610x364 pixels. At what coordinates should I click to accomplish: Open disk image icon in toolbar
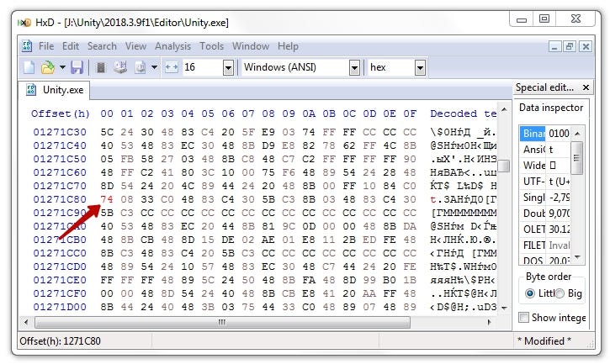140,67
